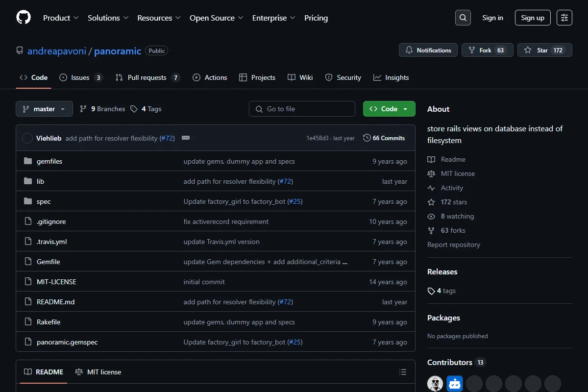Click the GitHub logo icon

coord(24,18)
